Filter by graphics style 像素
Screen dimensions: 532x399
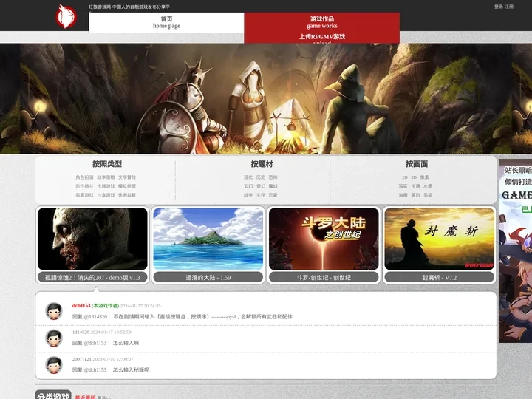click(424, 177)
